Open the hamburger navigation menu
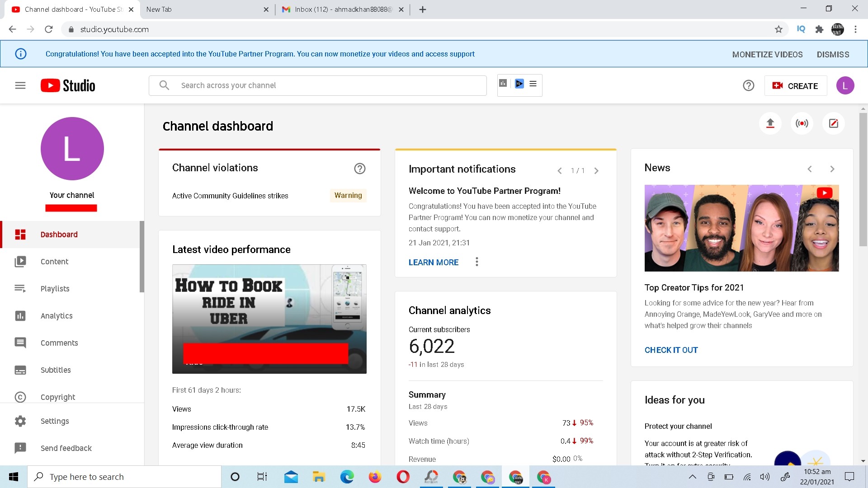Image resolution: width=868 pixels, height=488 pixels. coord(20,85)
